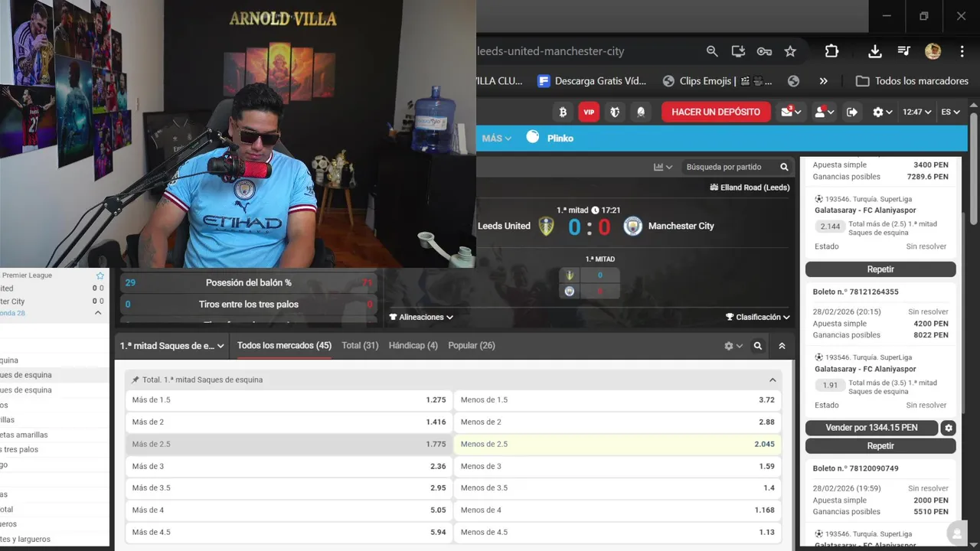Open the ES language dropdown
The width and height of the screenshot is (980, 551).
pyautogui.click(x=950, y=112)
